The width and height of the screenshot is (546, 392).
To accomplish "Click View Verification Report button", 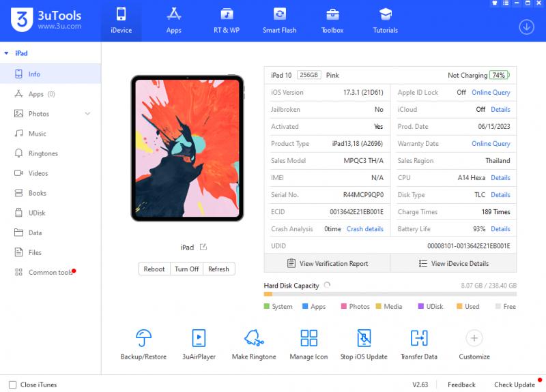I will click(327, 263).
